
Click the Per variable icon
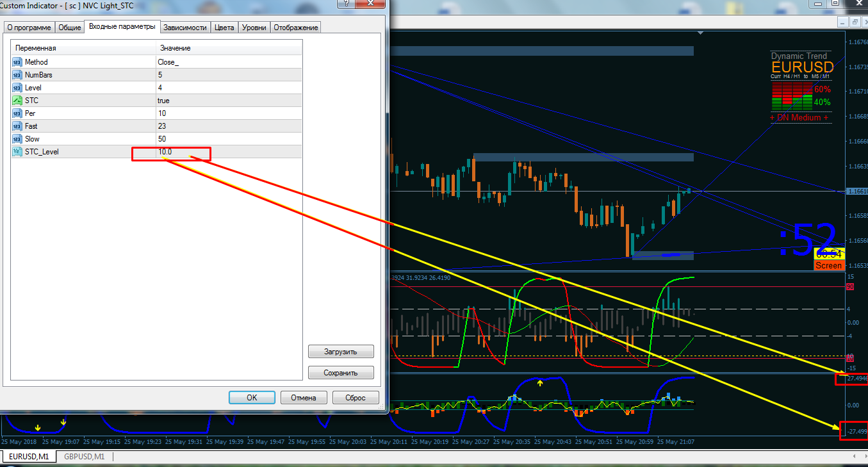(x=17, y=113)
